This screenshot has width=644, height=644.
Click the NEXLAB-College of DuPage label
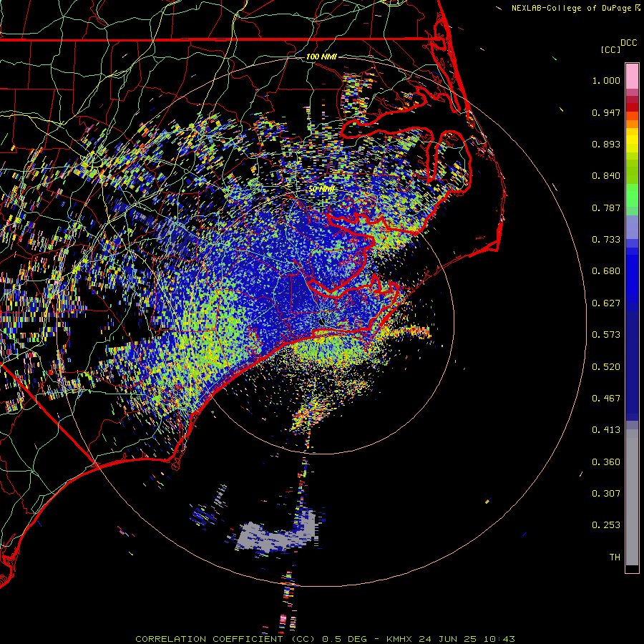[x=571, y=8]
